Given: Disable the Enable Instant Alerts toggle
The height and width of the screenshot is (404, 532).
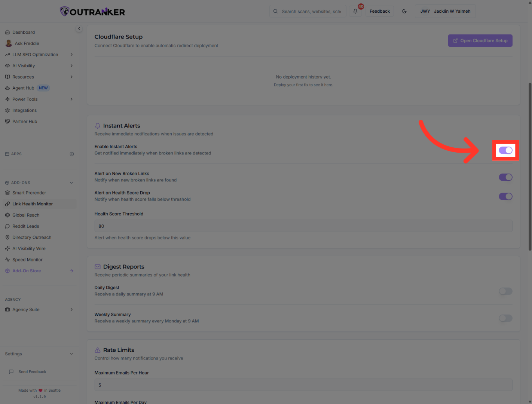Looking at the screenshot, I should [505, 150].
